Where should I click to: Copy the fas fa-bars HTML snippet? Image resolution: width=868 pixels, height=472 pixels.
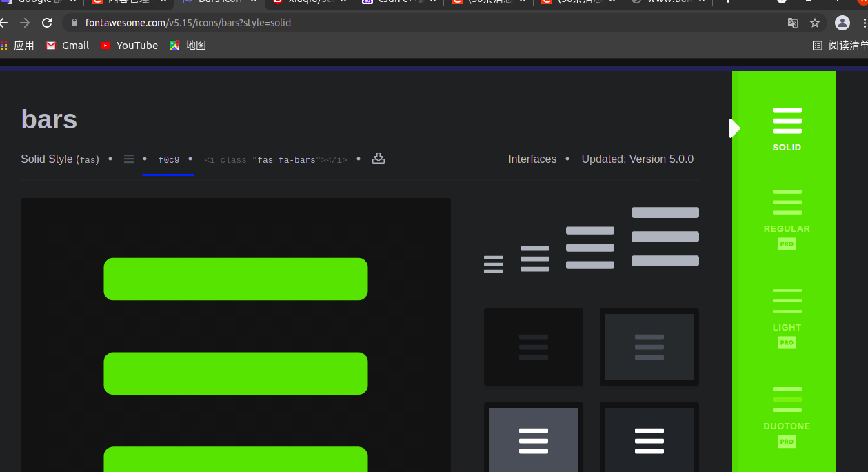point(276,160)
